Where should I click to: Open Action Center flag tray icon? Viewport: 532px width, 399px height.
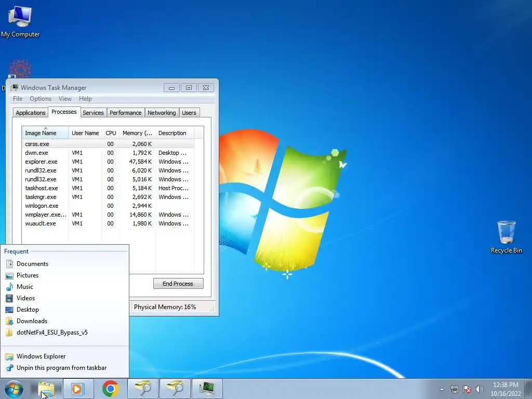[467, 389]
